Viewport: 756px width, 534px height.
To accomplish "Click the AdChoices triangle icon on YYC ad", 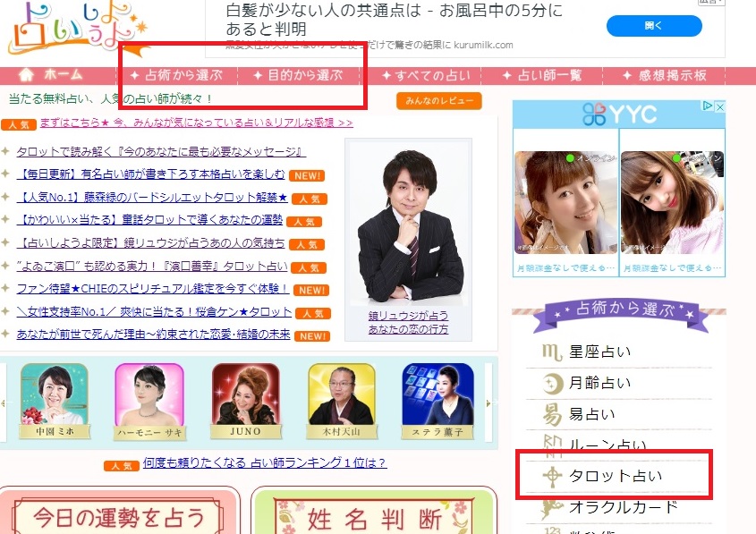I will (x=708, y=106).
